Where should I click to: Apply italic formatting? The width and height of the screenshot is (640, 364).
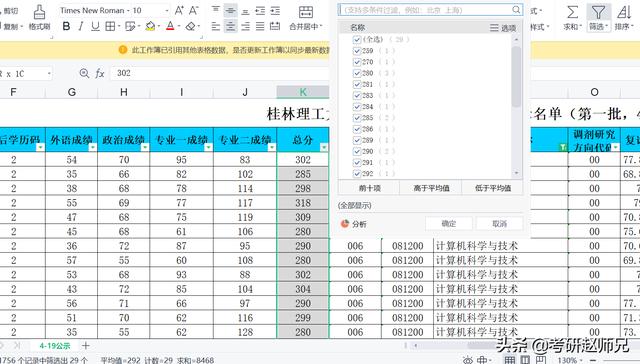click(81, 27)
